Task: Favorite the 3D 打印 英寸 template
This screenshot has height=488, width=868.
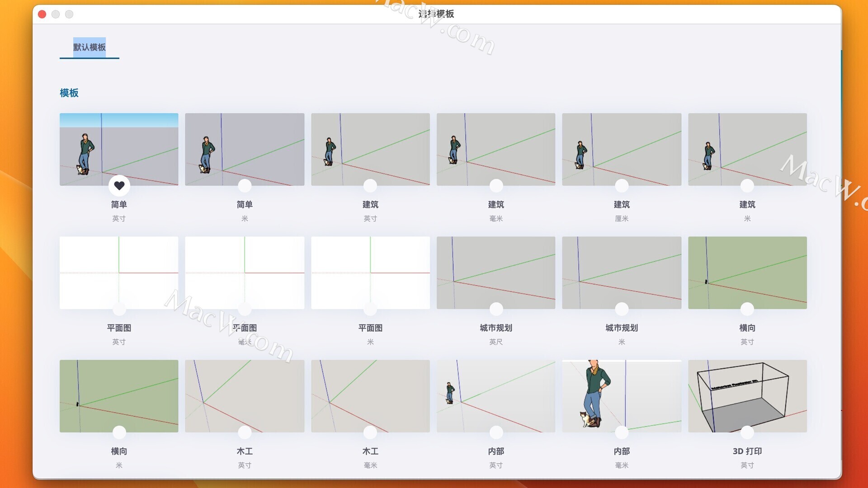Action: 747,432
